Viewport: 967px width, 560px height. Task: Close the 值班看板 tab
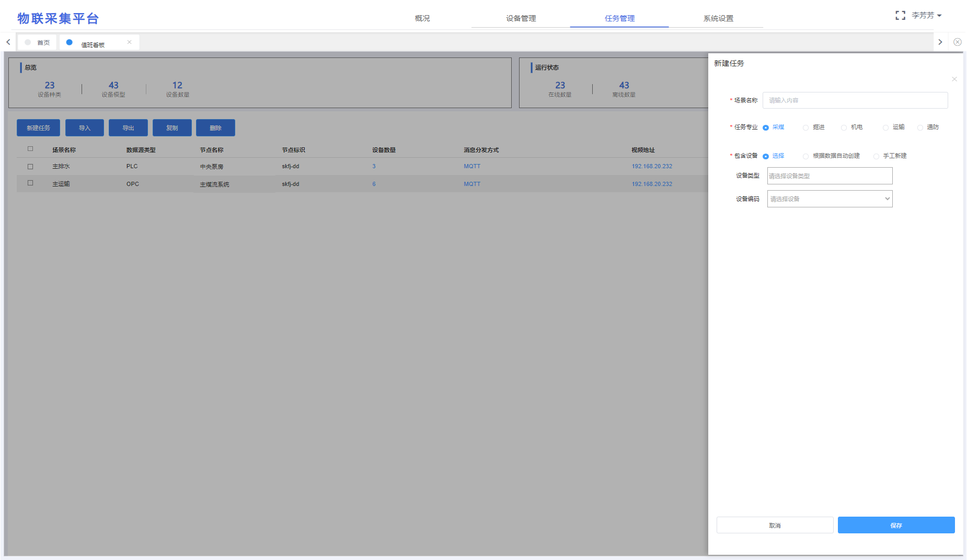click(x=129, y=42)
